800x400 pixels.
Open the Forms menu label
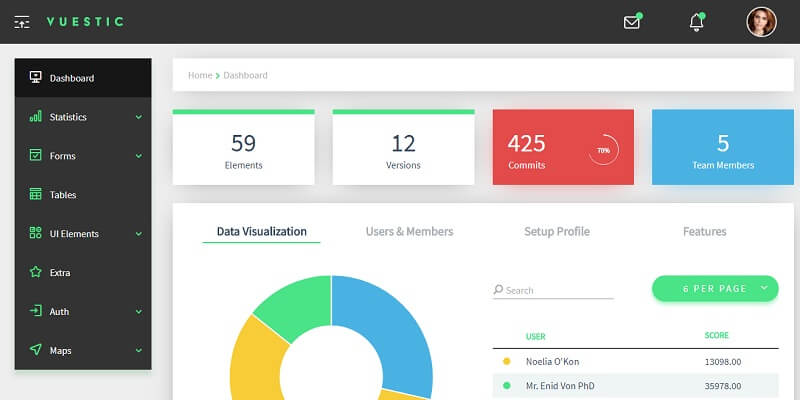[62, 156]
